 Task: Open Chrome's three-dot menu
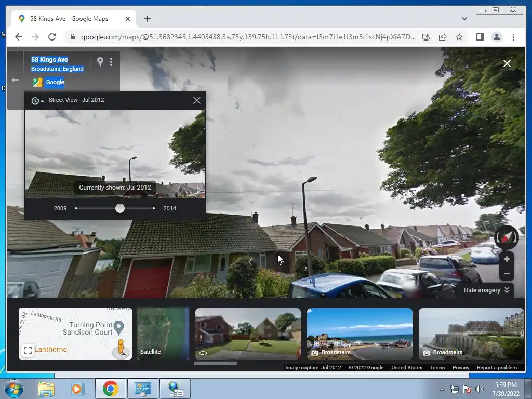click(x=513, y=37)
